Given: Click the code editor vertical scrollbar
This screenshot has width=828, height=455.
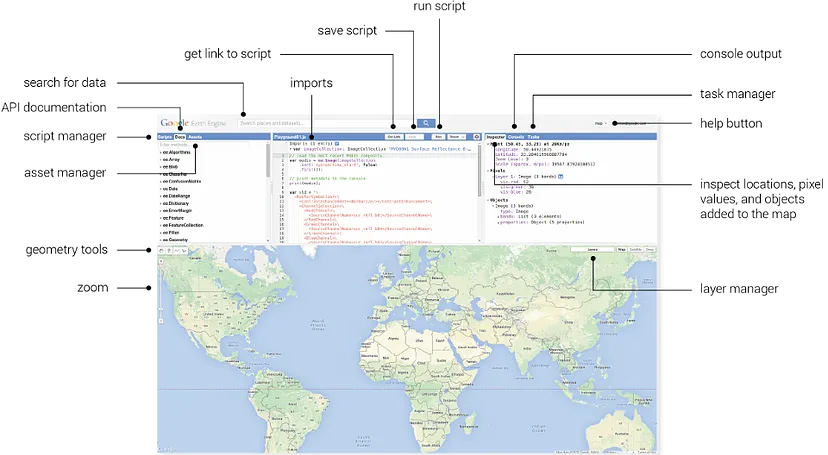Looking at the screenshot, I should pos(480,170).
